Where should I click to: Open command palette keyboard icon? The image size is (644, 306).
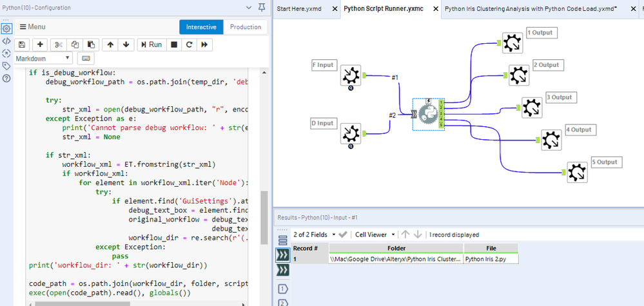[x=86, y=59]
